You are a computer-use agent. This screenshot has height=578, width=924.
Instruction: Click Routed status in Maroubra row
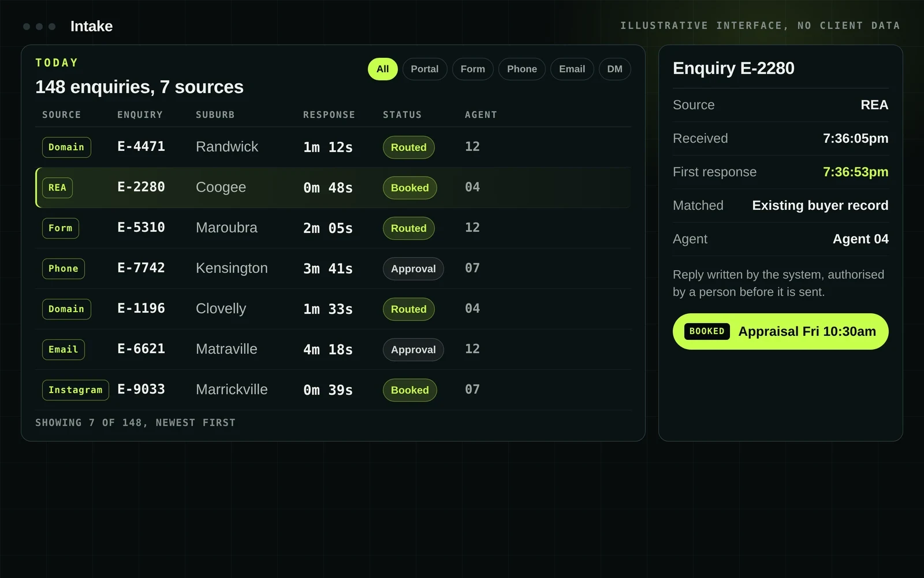pos(408,228)
